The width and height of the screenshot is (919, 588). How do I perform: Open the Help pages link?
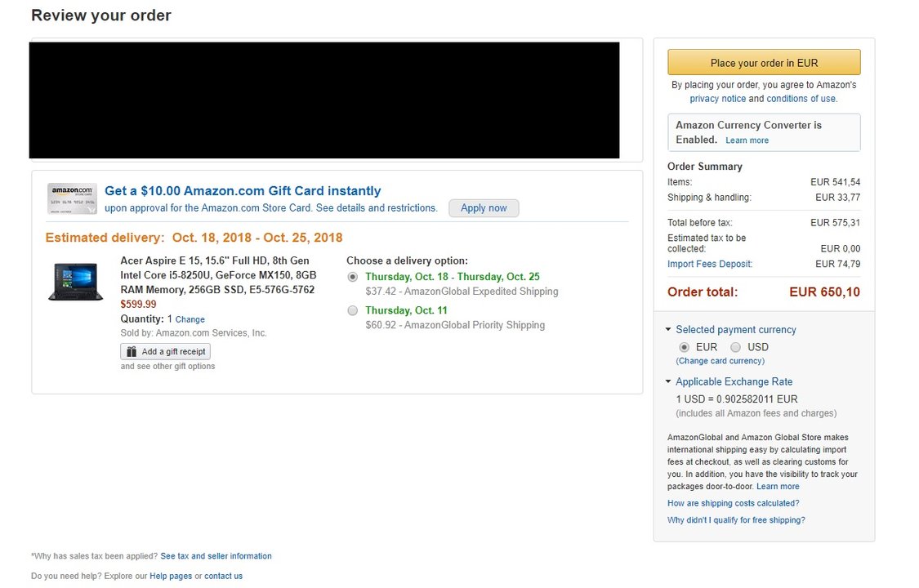(x=171, y=577)
